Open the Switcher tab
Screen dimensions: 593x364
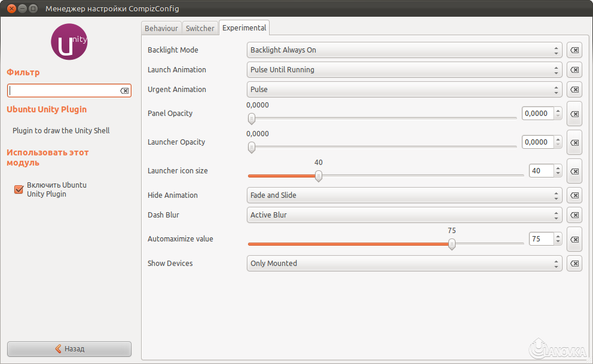(x=200, y=28)
